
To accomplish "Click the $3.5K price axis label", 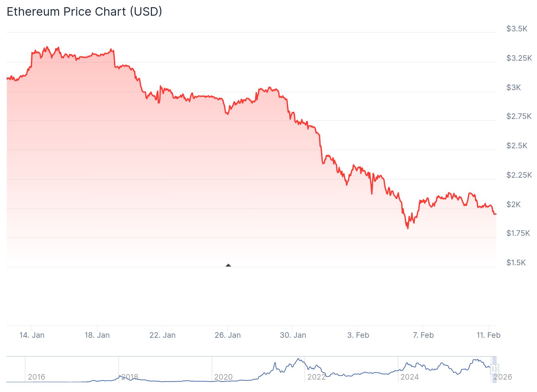I will point(517,29).
